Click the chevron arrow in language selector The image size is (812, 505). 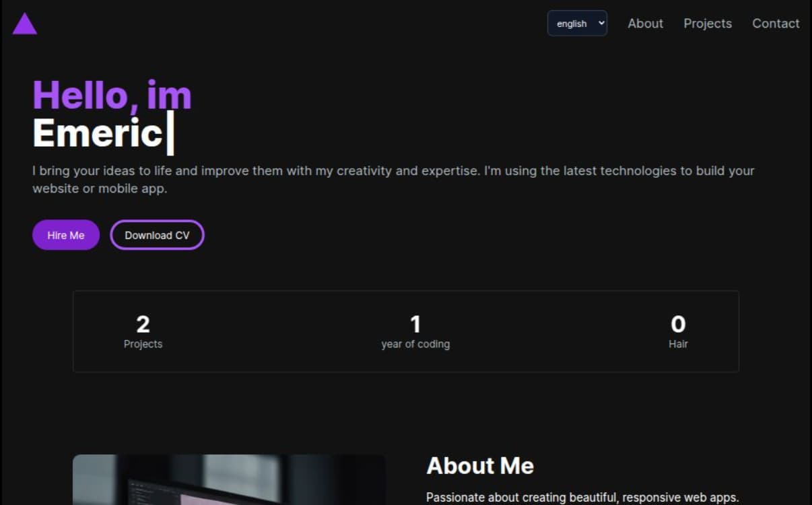(x=601, y=23)
